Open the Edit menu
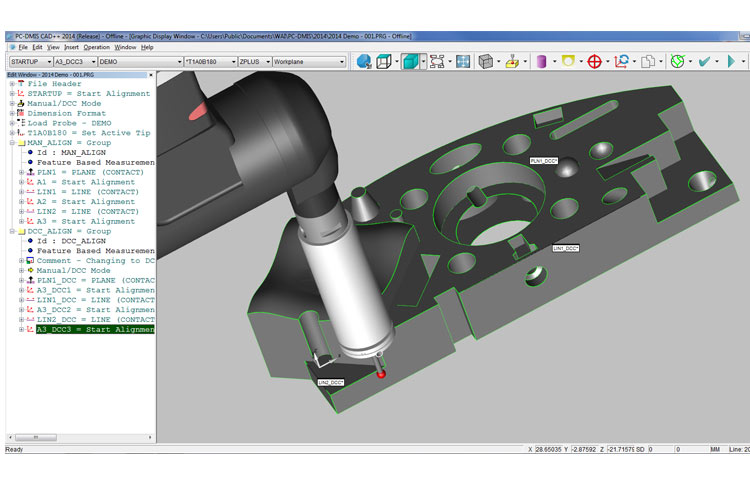The width and height of the screenshot is (750, 500). [x=37, y=47]
